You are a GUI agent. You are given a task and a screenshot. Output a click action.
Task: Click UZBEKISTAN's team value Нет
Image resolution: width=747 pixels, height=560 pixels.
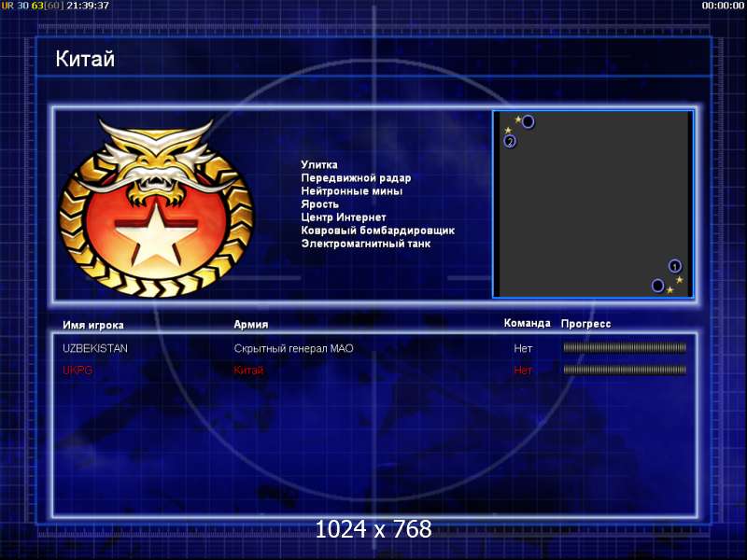pyautogui.click(x=523, y=348)
